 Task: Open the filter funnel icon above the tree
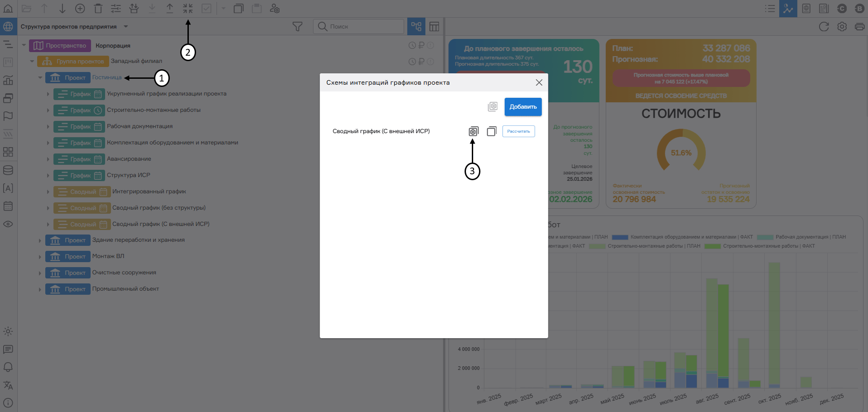pos(297,27)
